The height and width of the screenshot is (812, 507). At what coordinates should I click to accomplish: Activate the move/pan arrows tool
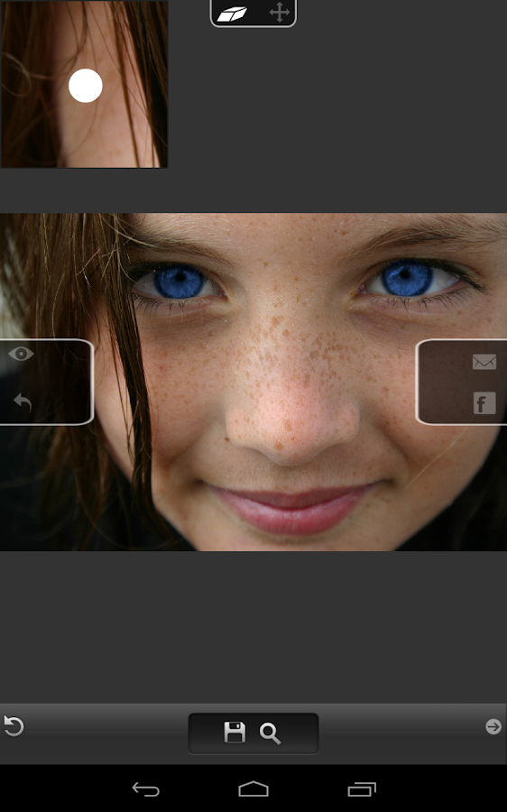click(x=279, y=12)
